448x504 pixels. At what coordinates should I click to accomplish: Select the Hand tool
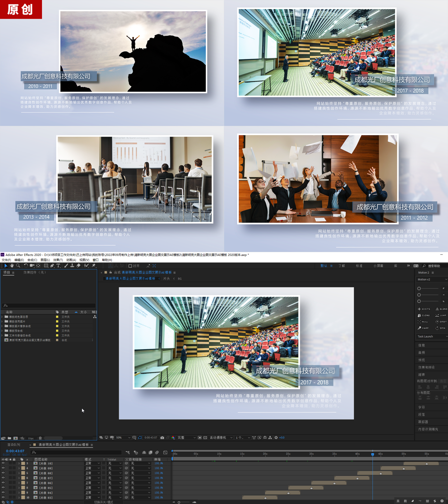click(12, 266)
